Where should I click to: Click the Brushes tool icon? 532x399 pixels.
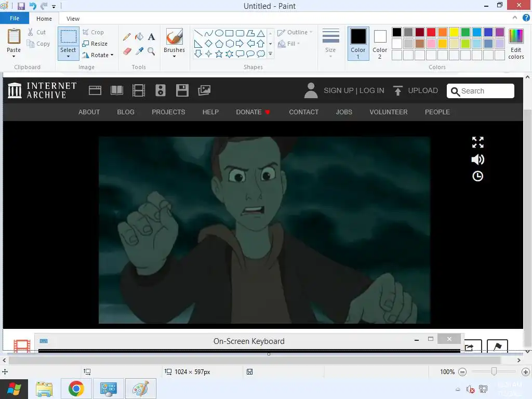(x=174, y=36)
